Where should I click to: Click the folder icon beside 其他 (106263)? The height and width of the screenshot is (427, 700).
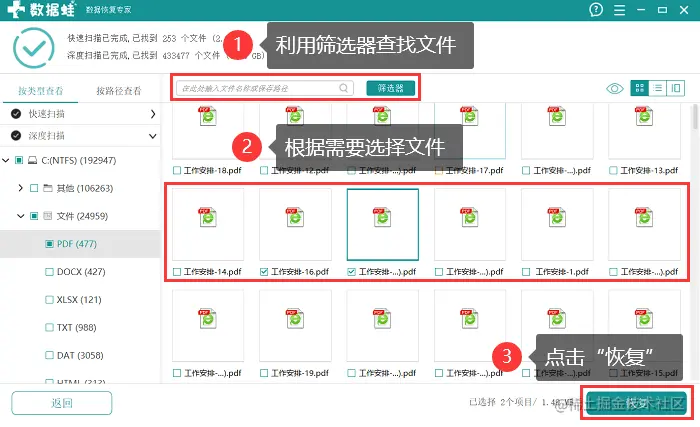(x=48, y=188)
